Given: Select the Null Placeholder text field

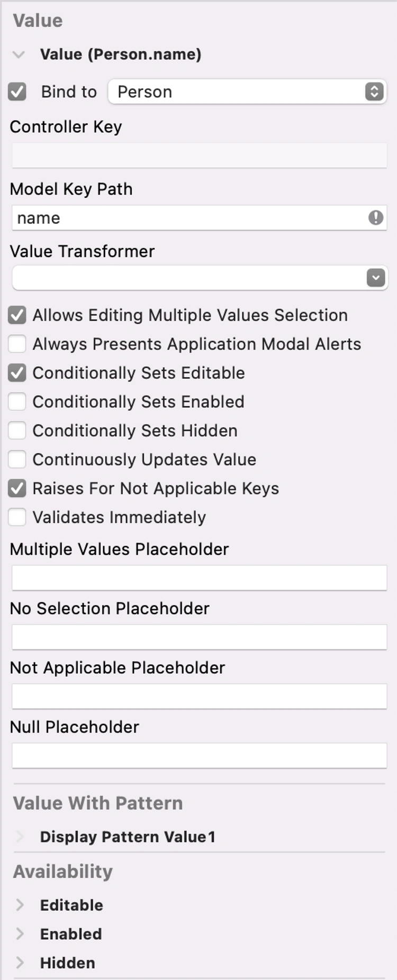Looking at the screenshot, I should coord(199,755).
